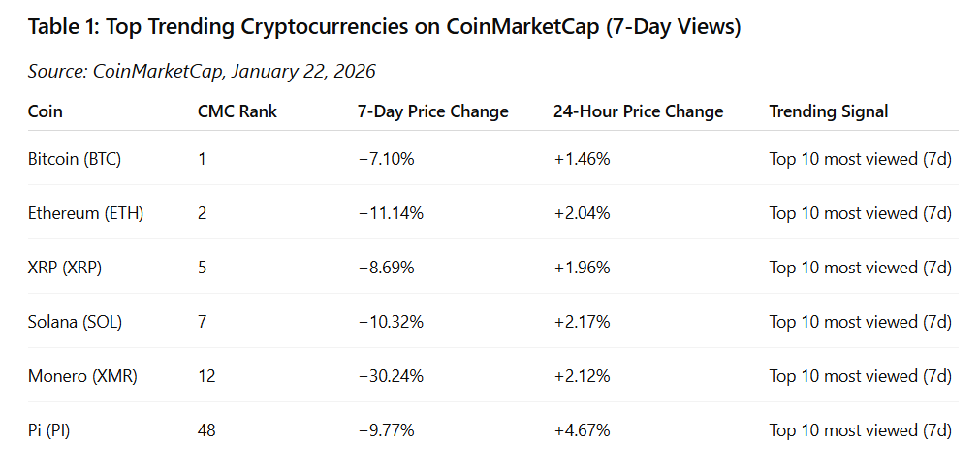This screenshot has height=475, width=980.
Task: Click Bitcoin's +1.46% daily change
Action: [582, 159]
